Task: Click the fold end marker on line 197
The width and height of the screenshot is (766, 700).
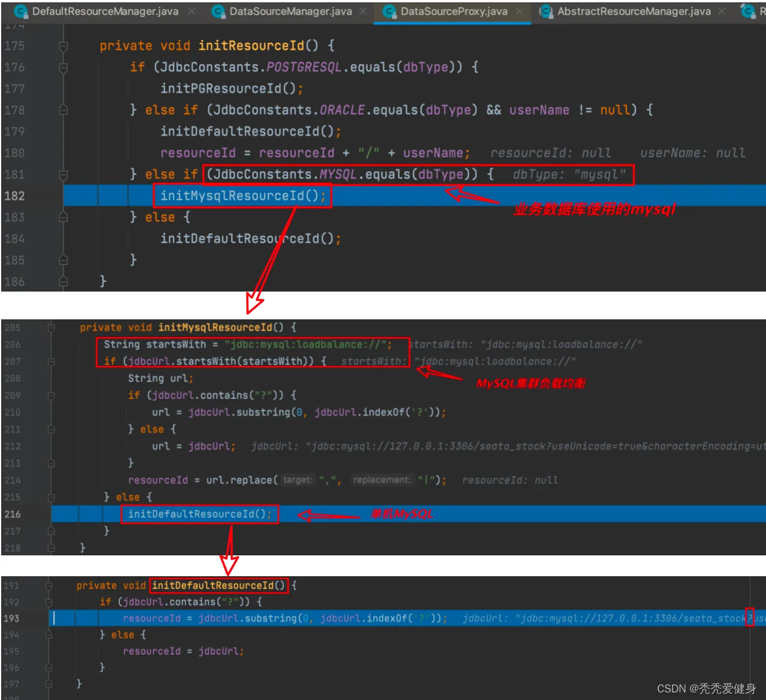Action: [x=49, y=684]
